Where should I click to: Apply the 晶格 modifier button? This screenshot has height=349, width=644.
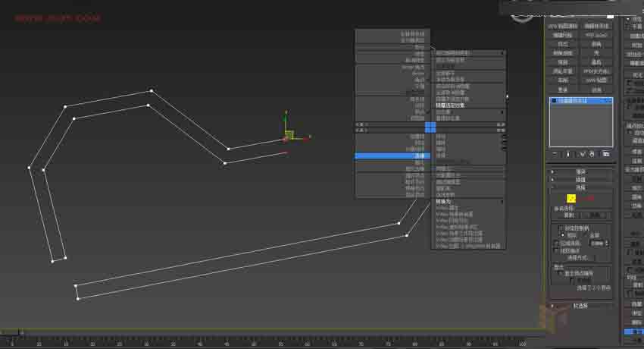click(x=597, y=62)
